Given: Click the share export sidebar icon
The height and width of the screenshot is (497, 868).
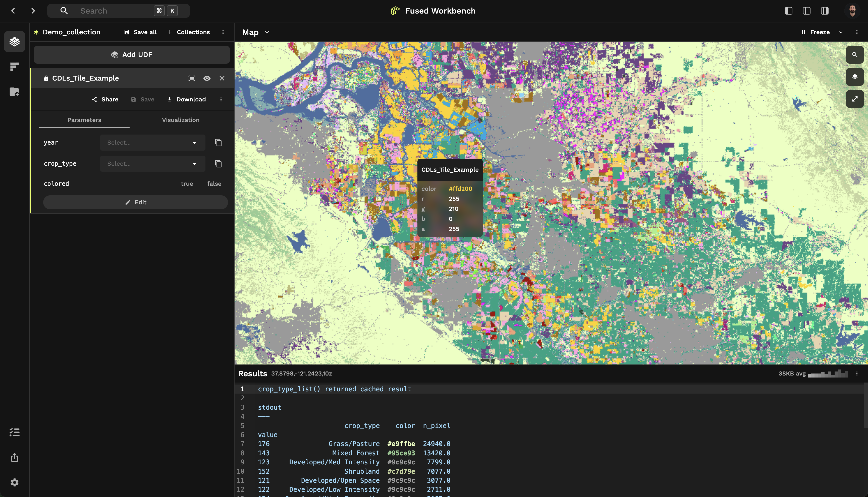Looking at the screenshot, I should [14, 457].
